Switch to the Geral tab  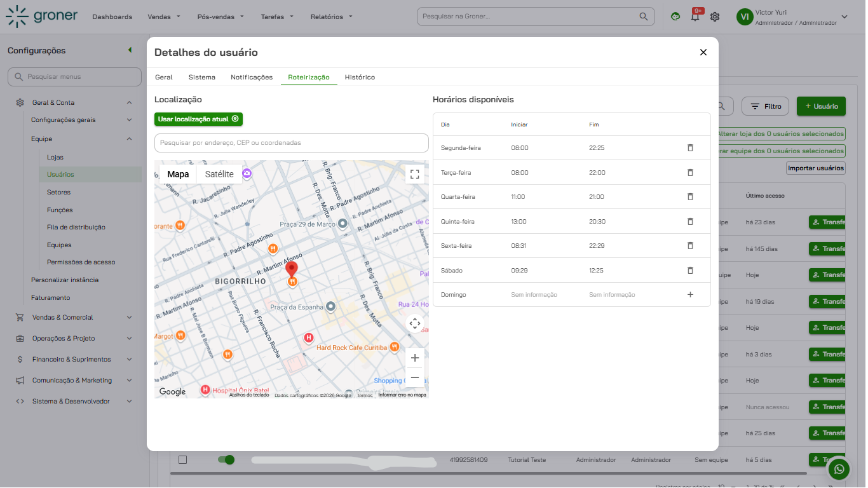(x=164, y=77)
